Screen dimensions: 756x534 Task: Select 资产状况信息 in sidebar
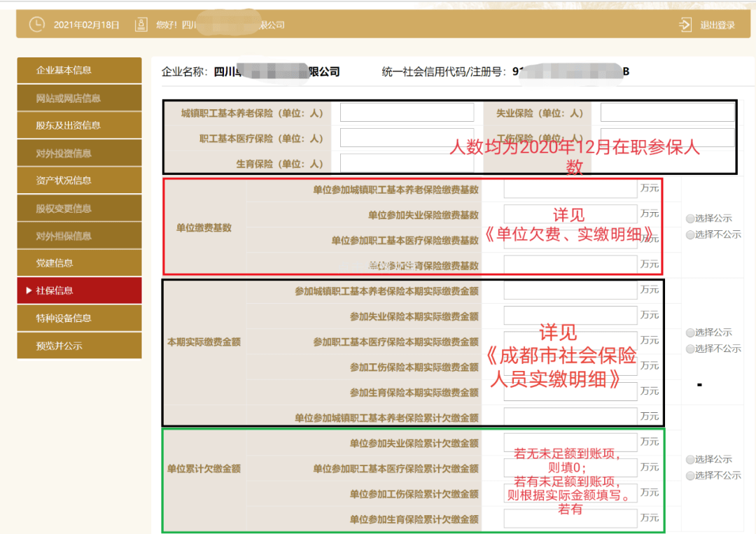point(79,181)
